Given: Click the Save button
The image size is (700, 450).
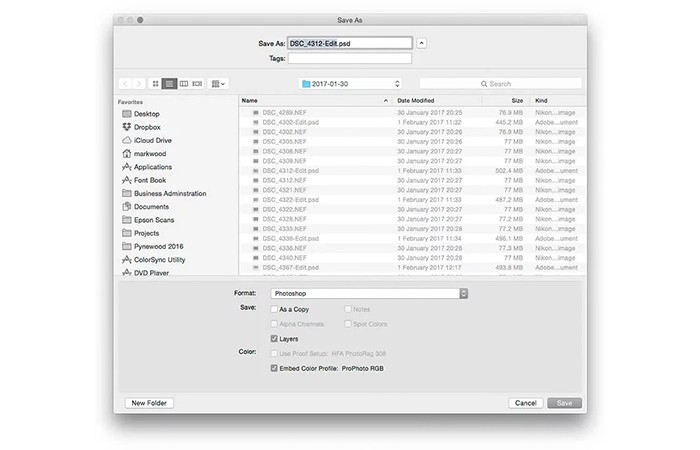Looking at the screenshot, I should 564,403.
